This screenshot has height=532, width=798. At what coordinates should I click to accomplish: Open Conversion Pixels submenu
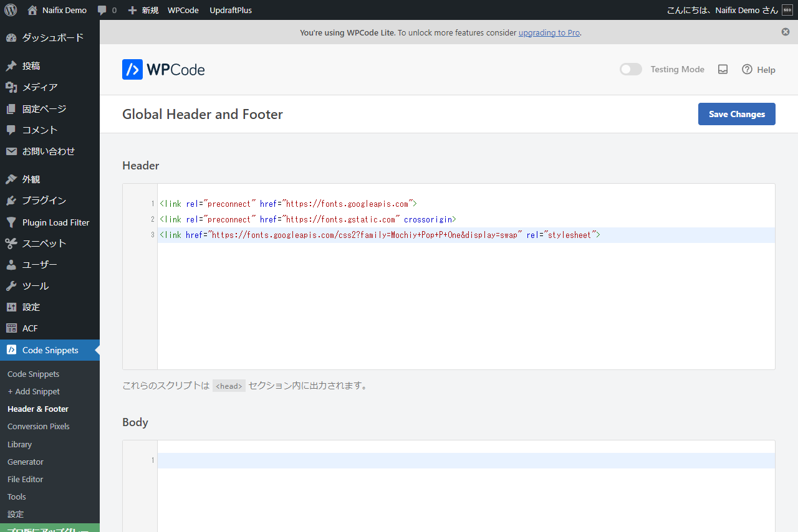point(39,426)
